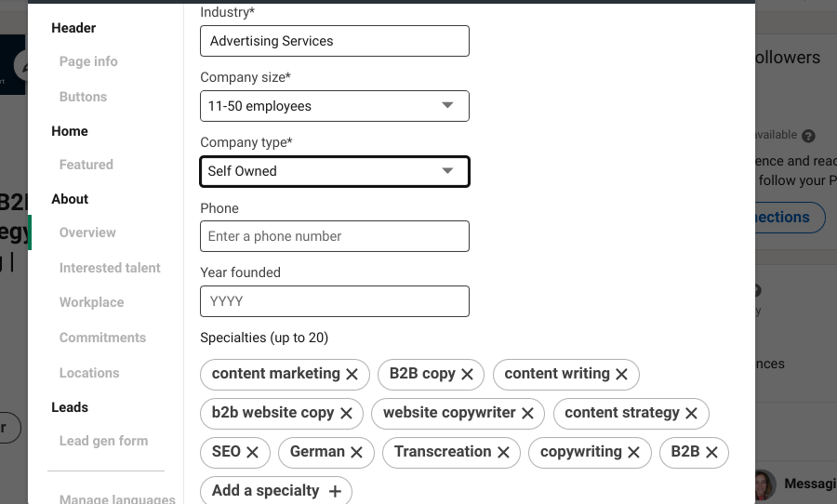Remove the 'content marketing' specialty tag
The image size is (837, 504).
(352, 374)
